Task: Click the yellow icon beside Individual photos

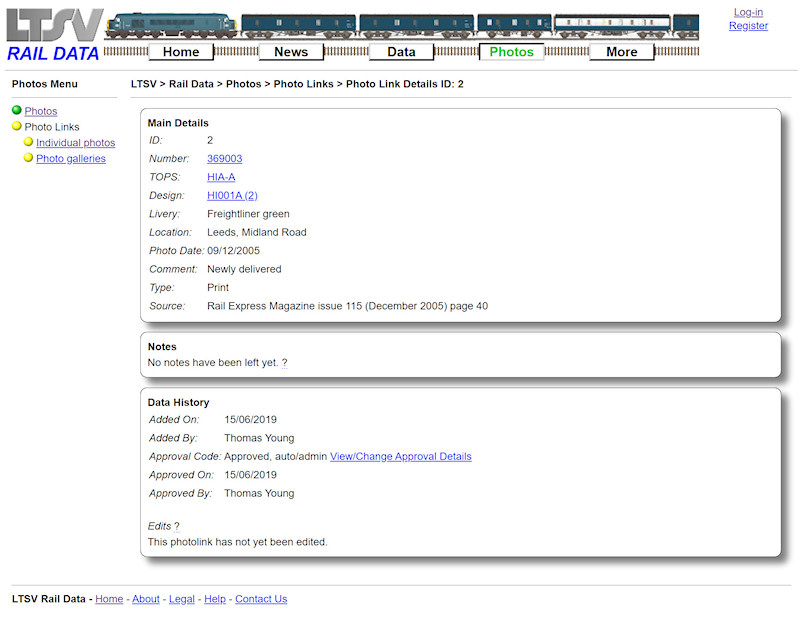Action: click(x=28, y=142)
